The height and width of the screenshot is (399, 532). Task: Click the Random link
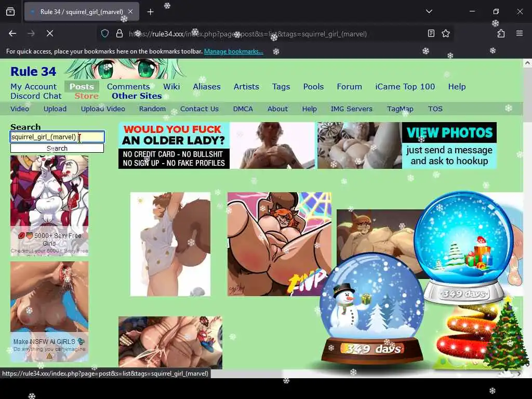pyautogui.click(x=152, y=109)
